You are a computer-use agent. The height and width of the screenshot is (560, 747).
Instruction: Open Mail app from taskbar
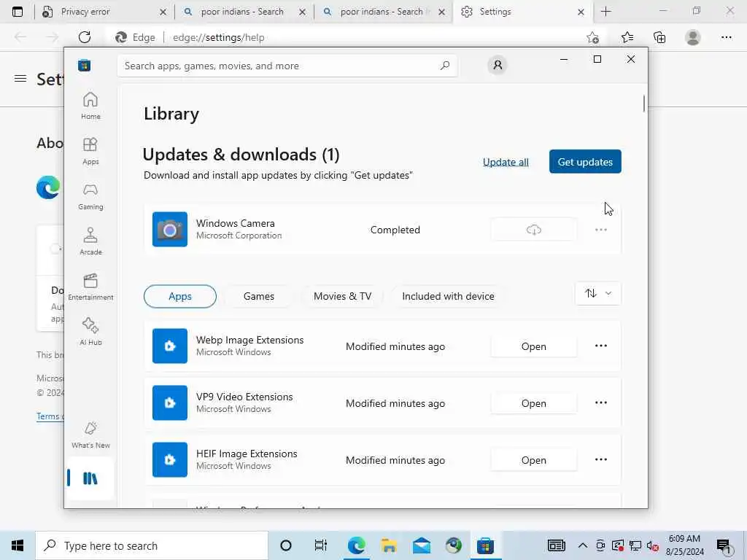coord(421,545)
